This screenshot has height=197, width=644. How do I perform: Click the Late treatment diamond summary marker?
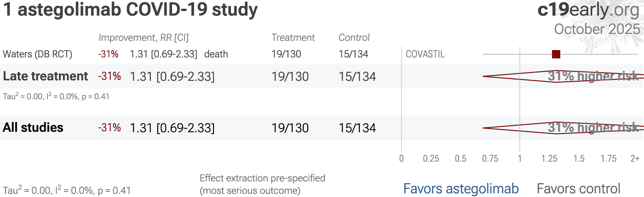557,76
